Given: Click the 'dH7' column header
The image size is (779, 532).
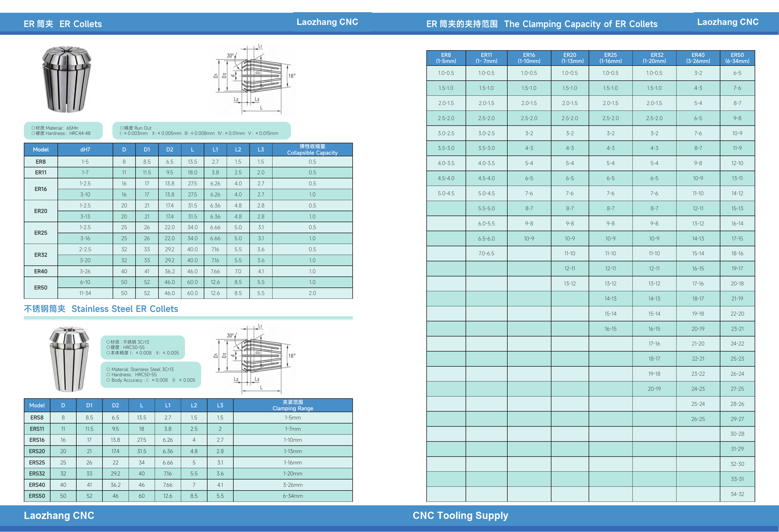Looking at the screenshot, I should pos(85,149).
